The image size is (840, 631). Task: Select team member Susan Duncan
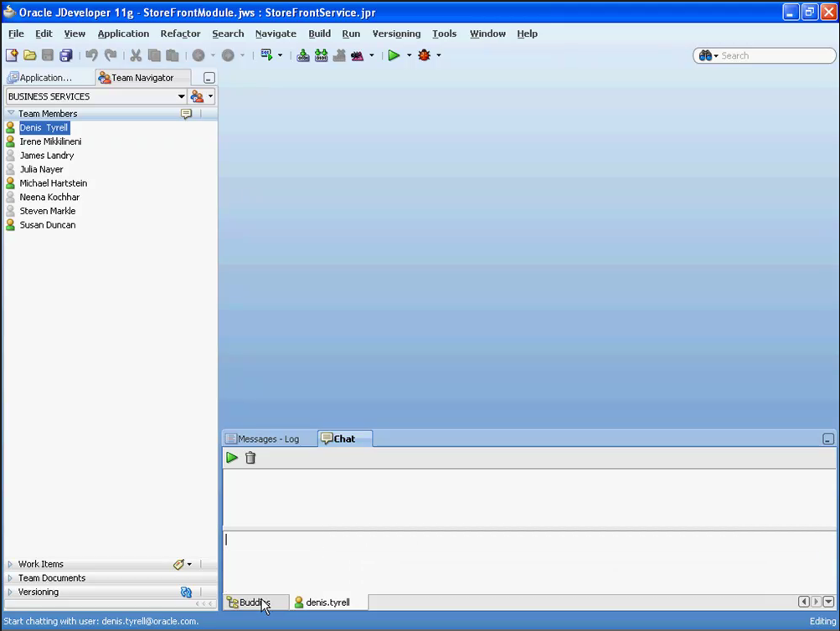click(x=48, y=225)
